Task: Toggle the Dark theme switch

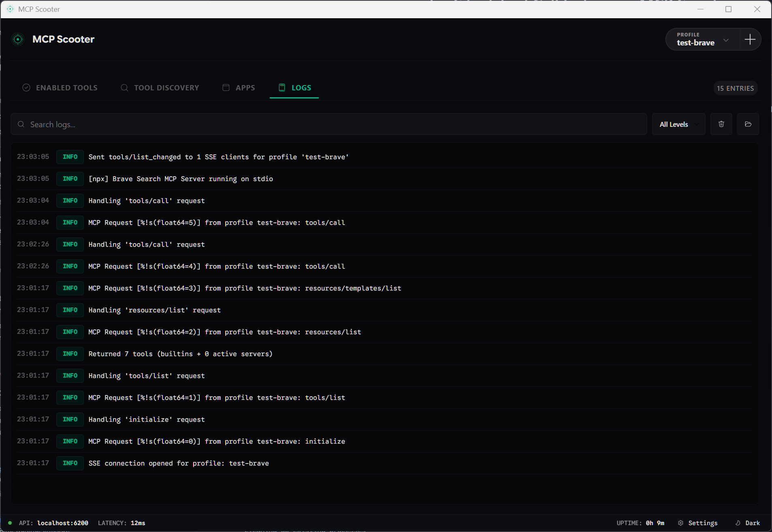Action: (x=747, y=523)
